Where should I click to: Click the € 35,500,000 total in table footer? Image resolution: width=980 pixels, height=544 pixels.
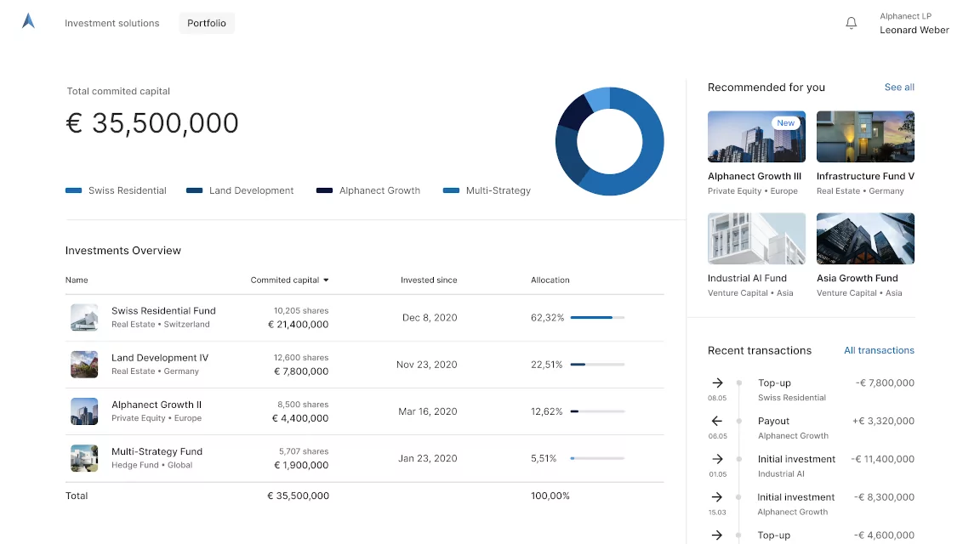[x=298, y=496]
